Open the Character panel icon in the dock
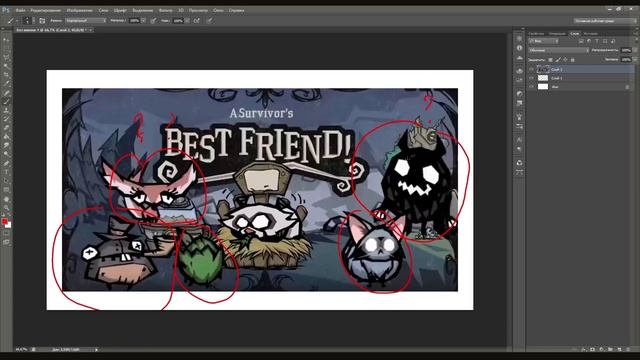Viewport: 640px width, 360px height. pyautogui.click(x=519, y=140)
